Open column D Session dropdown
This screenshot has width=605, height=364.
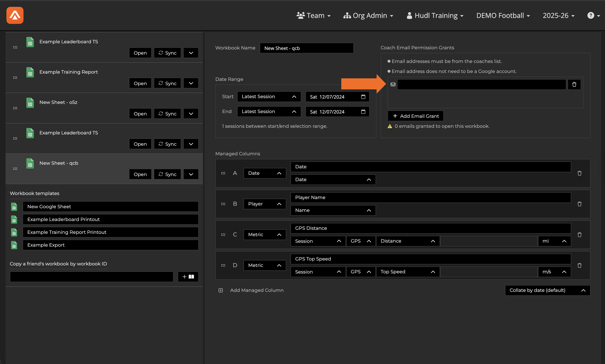(x=318, y=272)
